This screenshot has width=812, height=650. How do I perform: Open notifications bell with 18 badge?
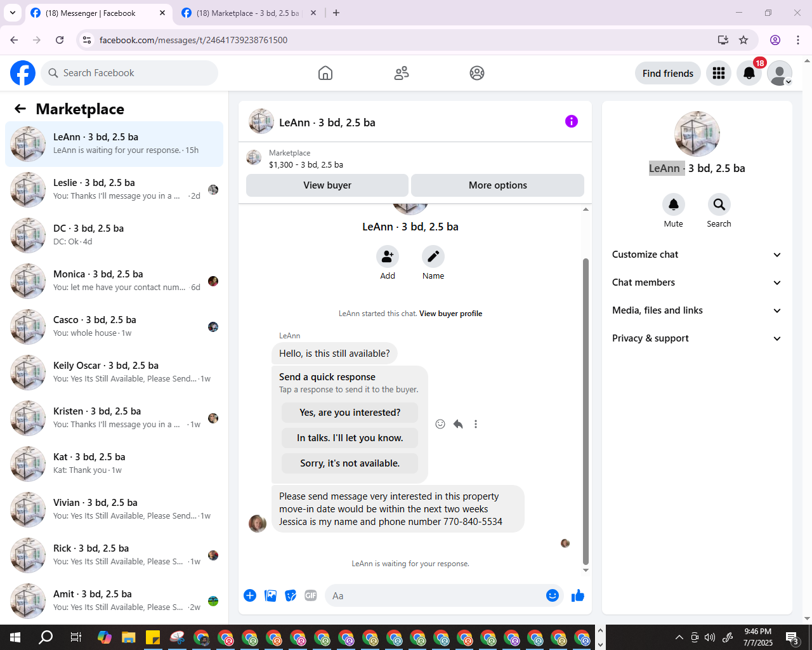point(749,73)
